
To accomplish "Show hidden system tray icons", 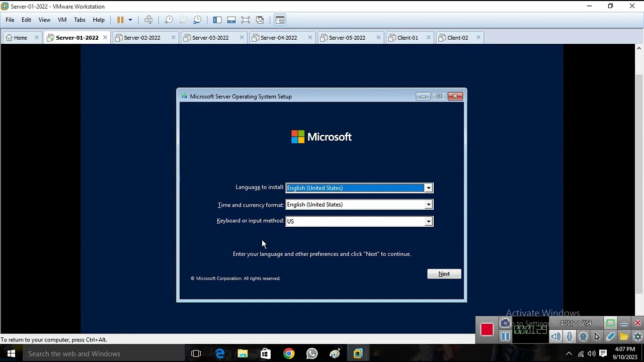I will (569, 354).
